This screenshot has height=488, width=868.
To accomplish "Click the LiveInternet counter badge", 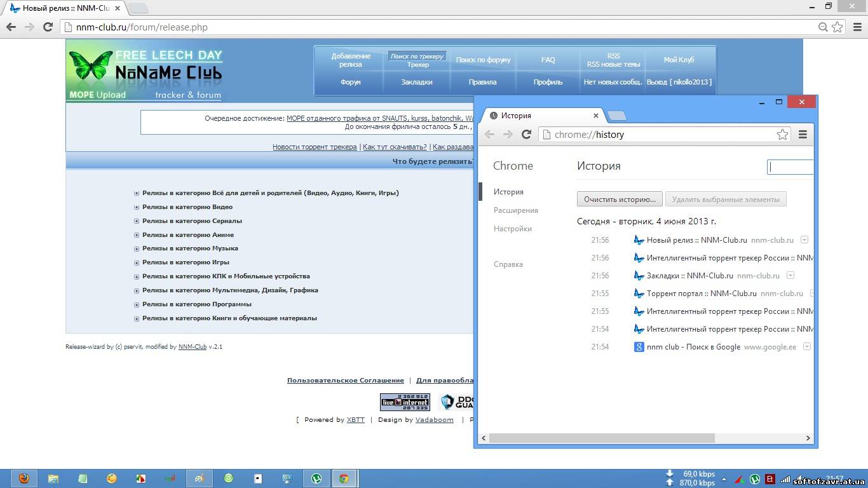I will pos(405,402).
